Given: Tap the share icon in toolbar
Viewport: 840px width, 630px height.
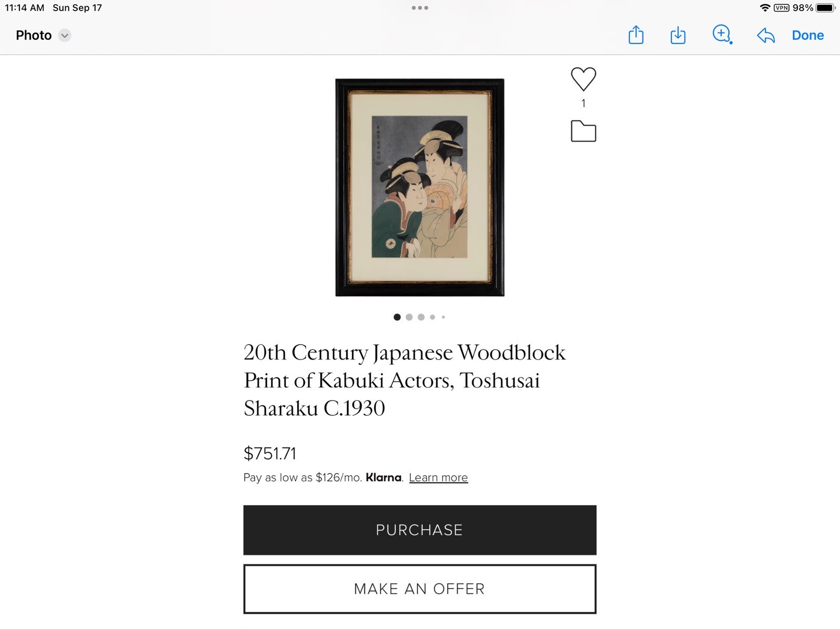Looking at the screenshot, I should (x=636, y=35).
